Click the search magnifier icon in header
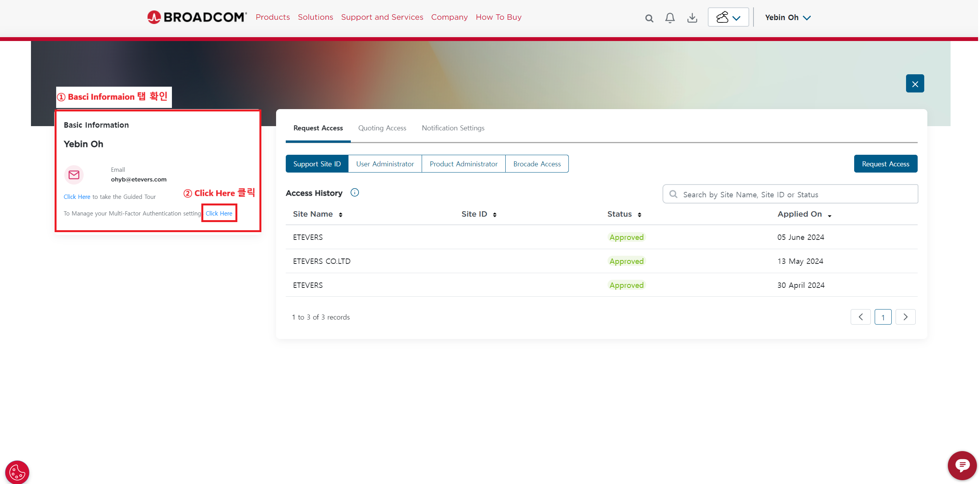Screen dimensions: 980x484 coord(649,18)
